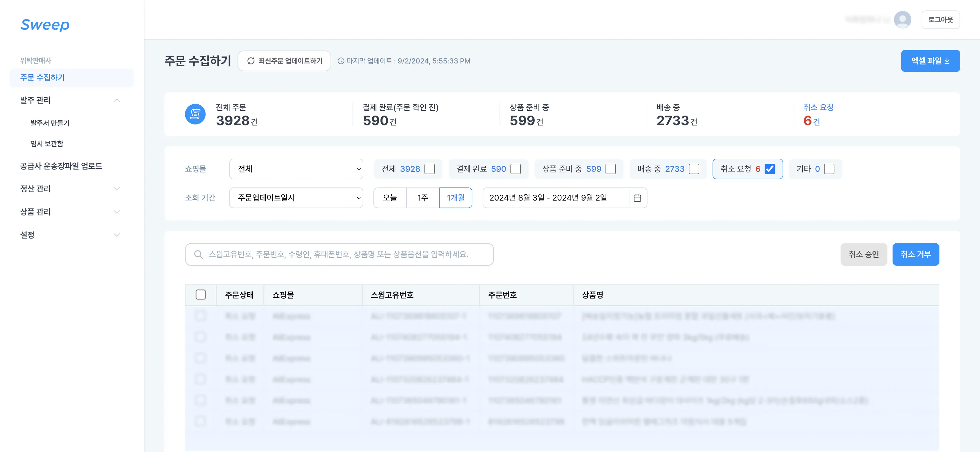
Task: Click the 취소 거부 button
Action: [x=916, y=254]
